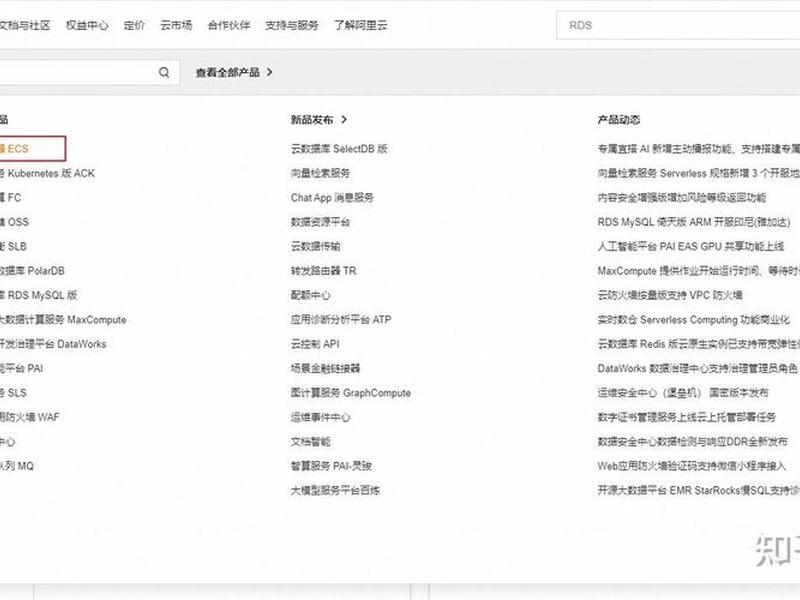Open 专属直播 AI news item
The height and width of the screenshot is (600, 800).
pos(698,148)
